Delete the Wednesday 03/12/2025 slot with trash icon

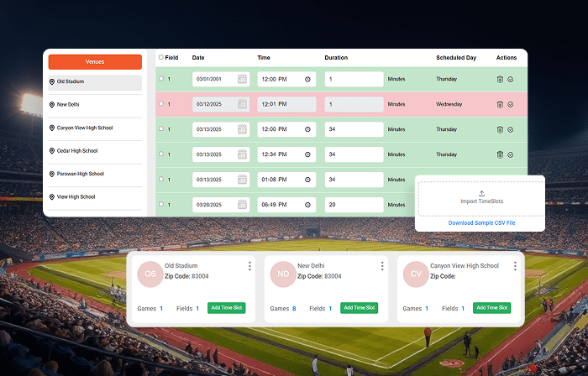pyautogui.click(x=500, y=104)
